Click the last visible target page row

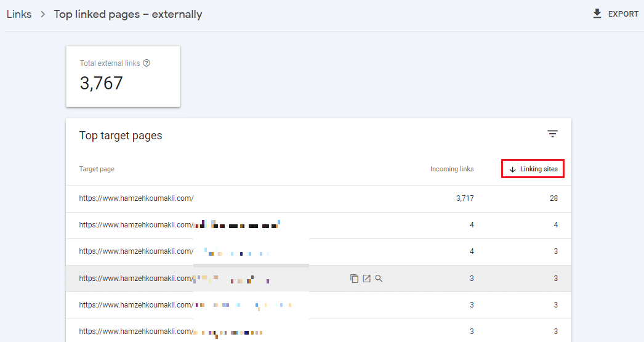click(x=136, y=332)
